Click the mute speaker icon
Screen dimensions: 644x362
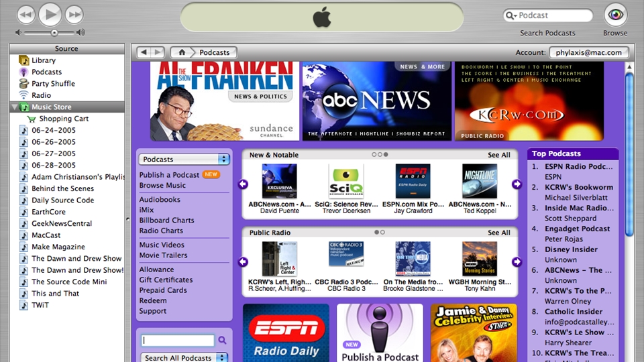pyautogui.click(x=18, y=32)
